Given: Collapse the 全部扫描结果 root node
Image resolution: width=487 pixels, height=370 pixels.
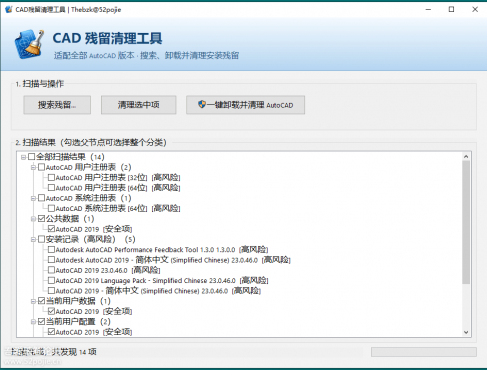Looking at the screenshot, I should pos(23,157).
